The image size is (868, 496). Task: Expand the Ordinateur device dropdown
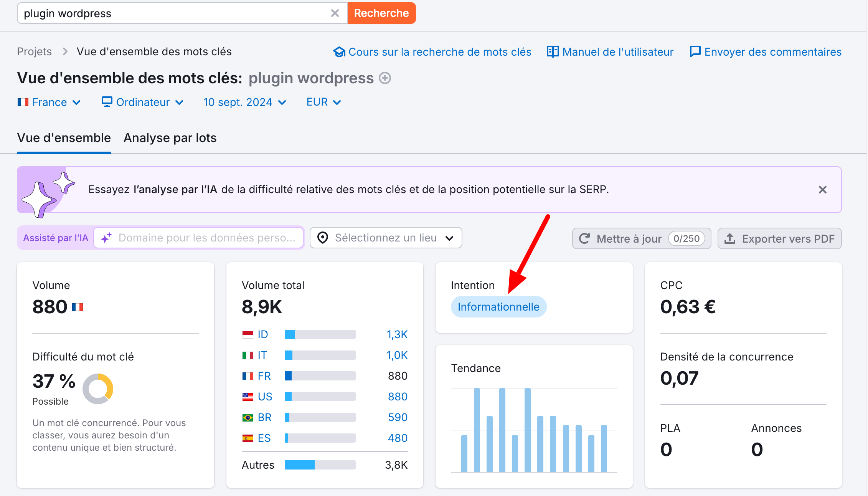pyautogui.click(x=142, y=102)
